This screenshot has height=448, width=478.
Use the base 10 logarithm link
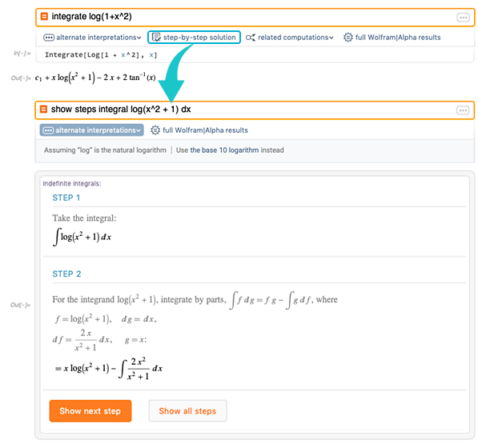tap(224, 150)
